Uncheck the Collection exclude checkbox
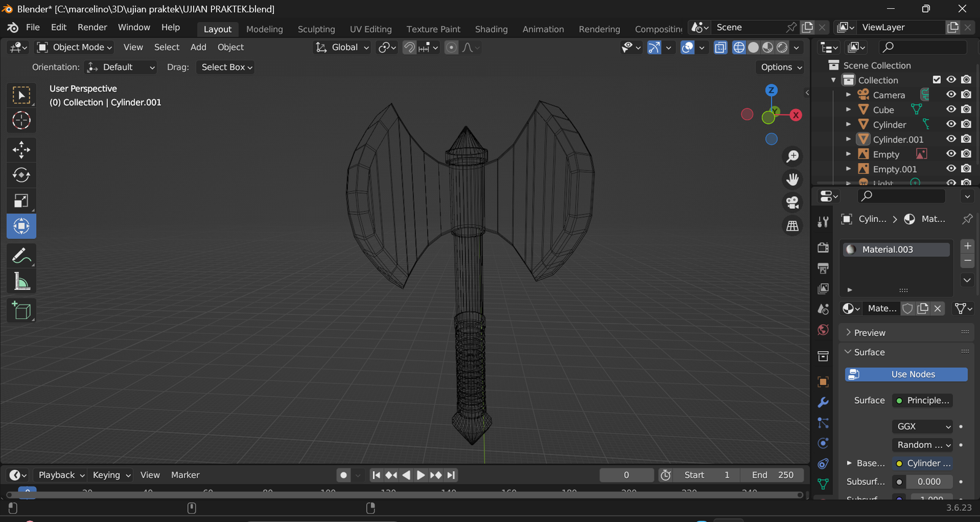Viewport: 980px width, 522px height. click(937, 80)
